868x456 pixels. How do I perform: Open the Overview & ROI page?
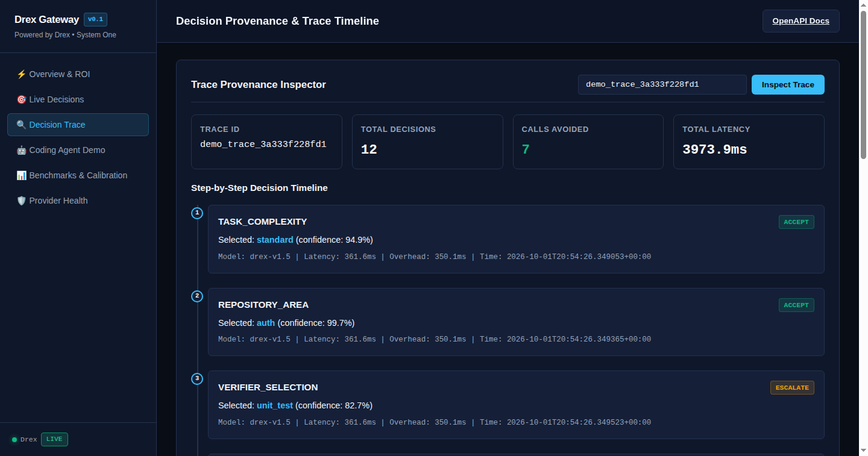(x=78, y=74)
